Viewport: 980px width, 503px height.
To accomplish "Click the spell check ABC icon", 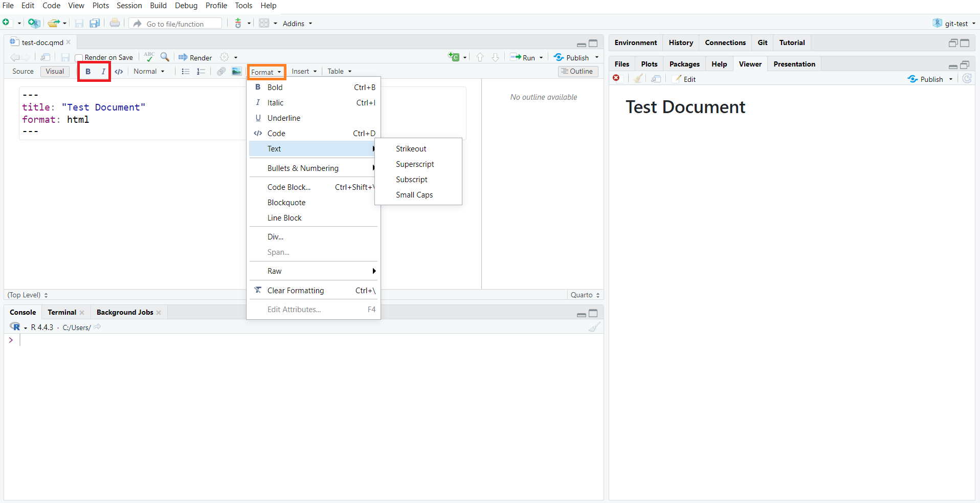I will [149, 57].
